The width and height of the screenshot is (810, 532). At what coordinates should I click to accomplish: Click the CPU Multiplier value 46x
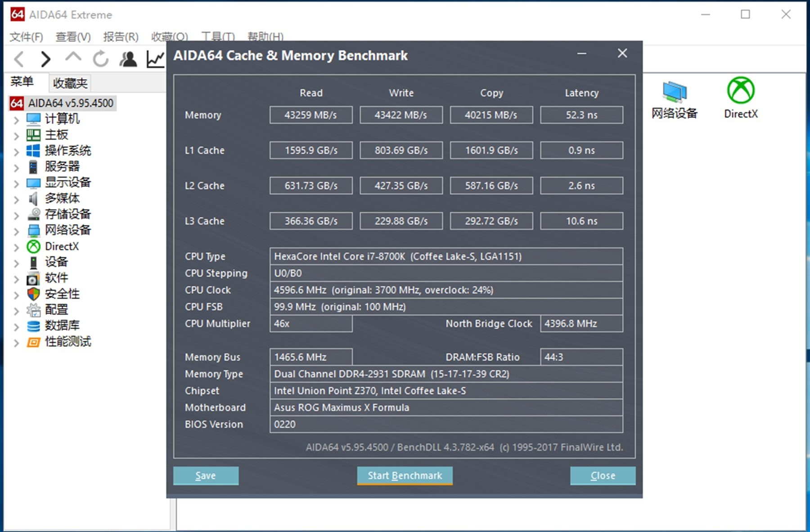[311, 324]
